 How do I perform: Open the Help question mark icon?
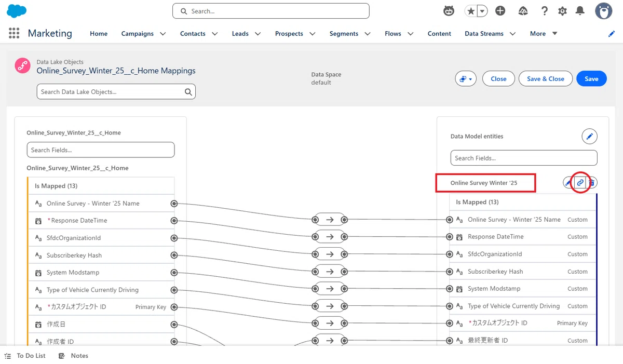544,11
